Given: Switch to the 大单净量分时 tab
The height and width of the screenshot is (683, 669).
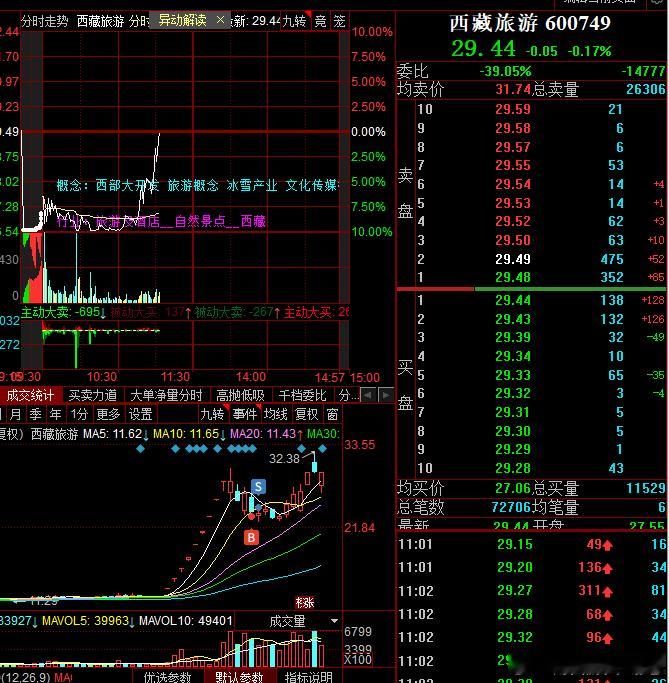Looking at the screenshot, I should (x=166, y=395).
